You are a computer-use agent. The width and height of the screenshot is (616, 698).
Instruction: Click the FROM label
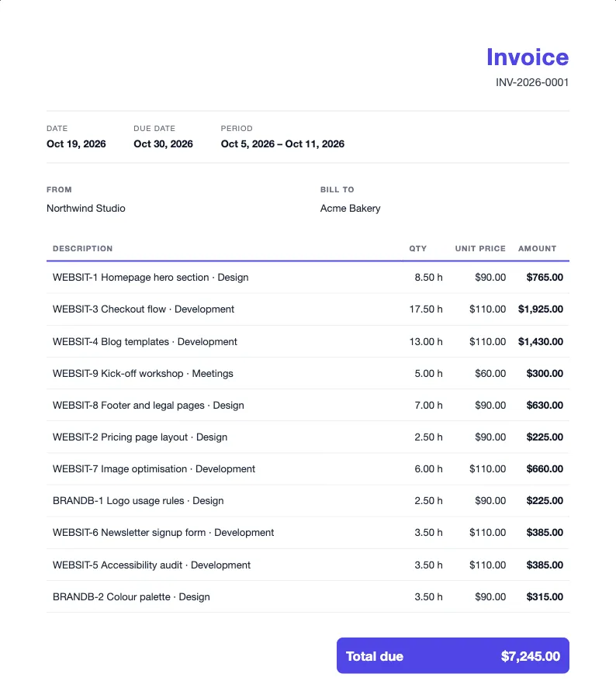[x=59, y=190]
